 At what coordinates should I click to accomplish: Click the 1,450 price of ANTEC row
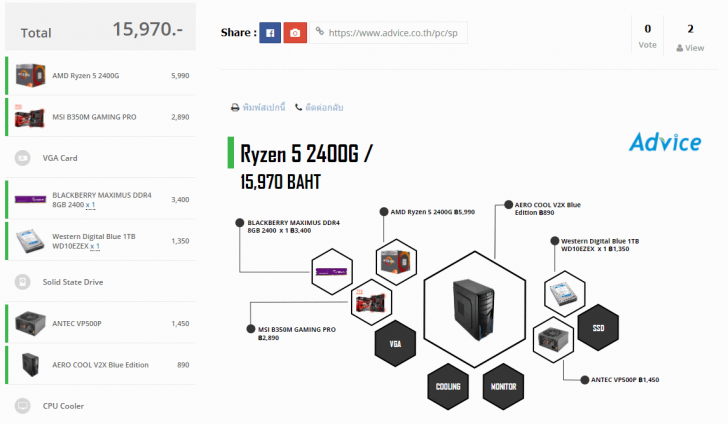(x=180, y=324)
